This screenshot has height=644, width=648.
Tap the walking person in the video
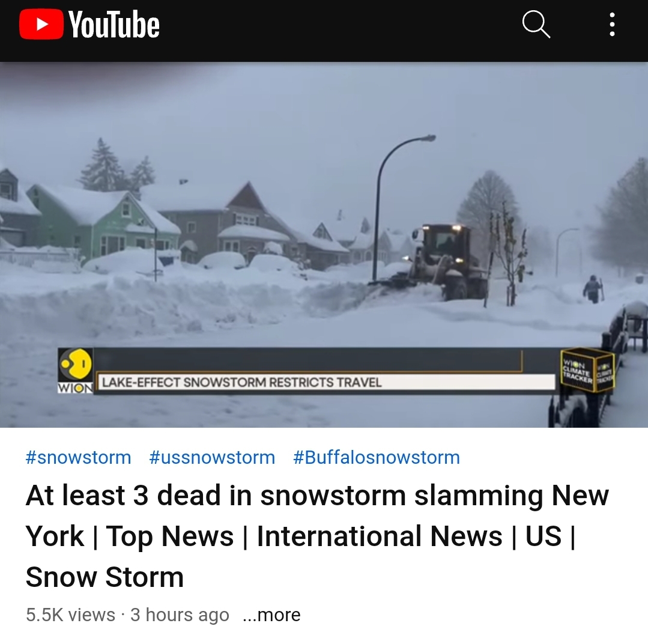click(593, 289)
